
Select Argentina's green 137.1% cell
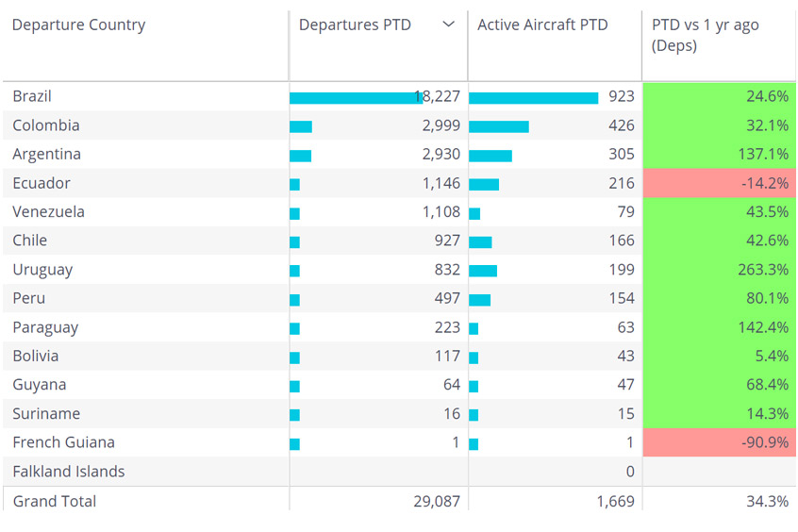click(x=719, y=155)
